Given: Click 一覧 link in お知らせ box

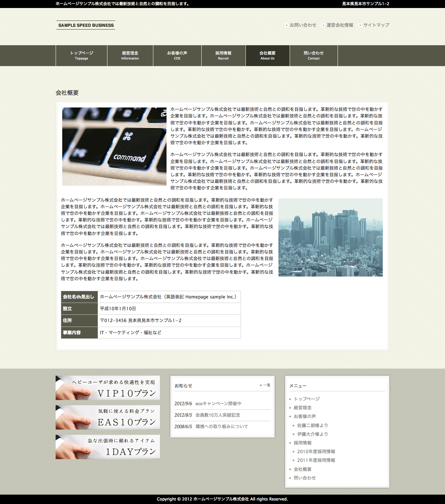Looking at the screenshot, I should [x=266, y=385].
